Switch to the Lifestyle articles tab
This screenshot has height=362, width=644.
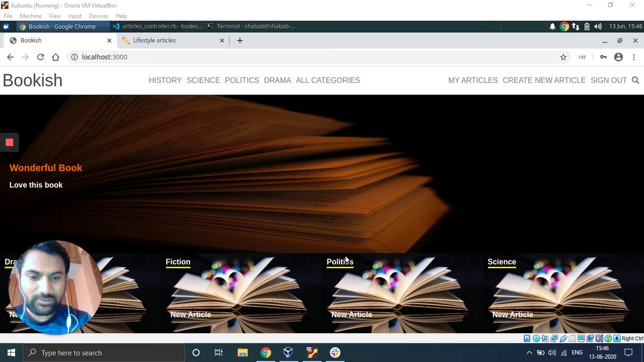(173, 40)
